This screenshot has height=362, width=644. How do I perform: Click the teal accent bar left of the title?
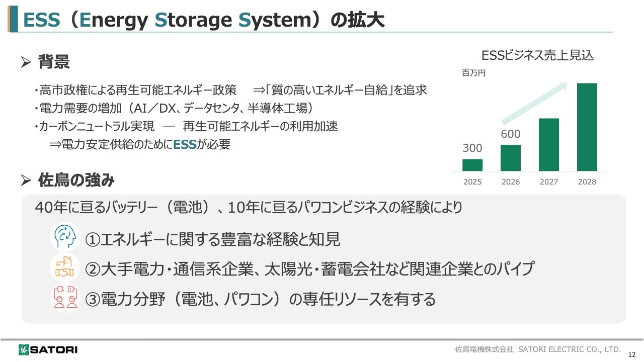coord(13,19)
